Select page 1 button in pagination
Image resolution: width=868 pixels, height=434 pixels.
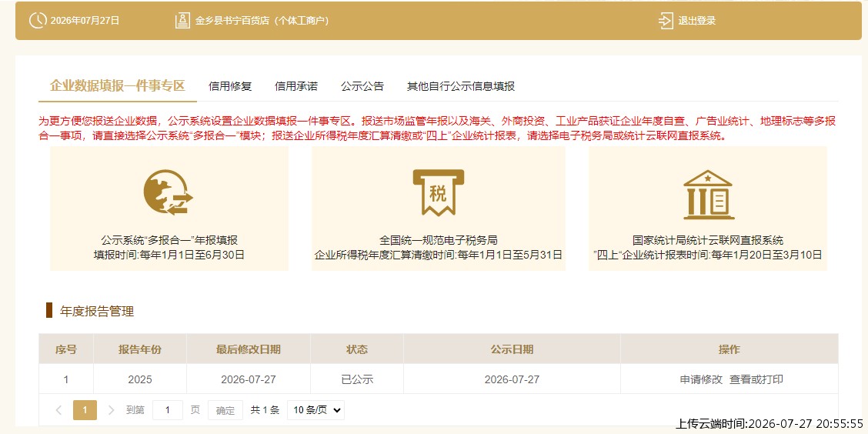point(85,410)
